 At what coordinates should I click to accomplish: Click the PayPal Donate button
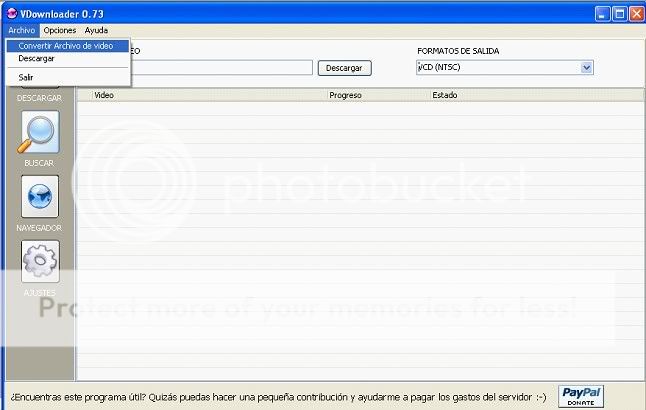coord(581,396)
